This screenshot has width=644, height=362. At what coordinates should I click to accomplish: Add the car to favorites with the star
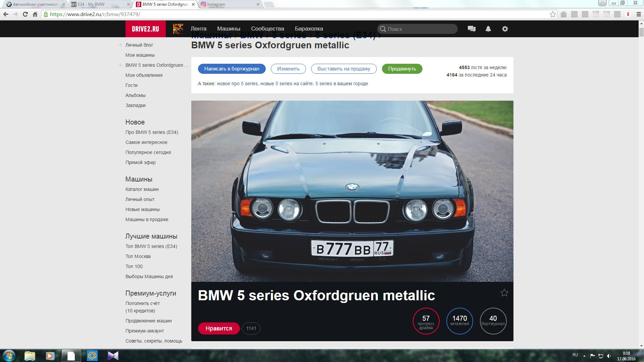(504, 293)
